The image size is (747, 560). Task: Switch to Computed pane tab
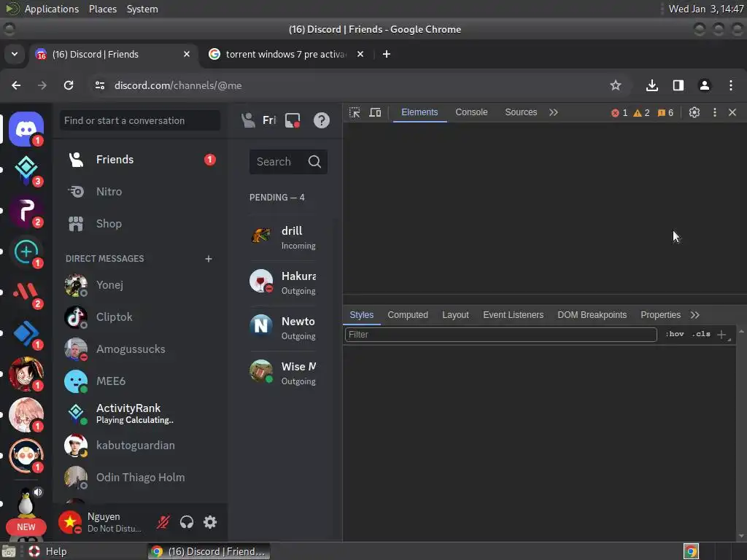point(408,315)
